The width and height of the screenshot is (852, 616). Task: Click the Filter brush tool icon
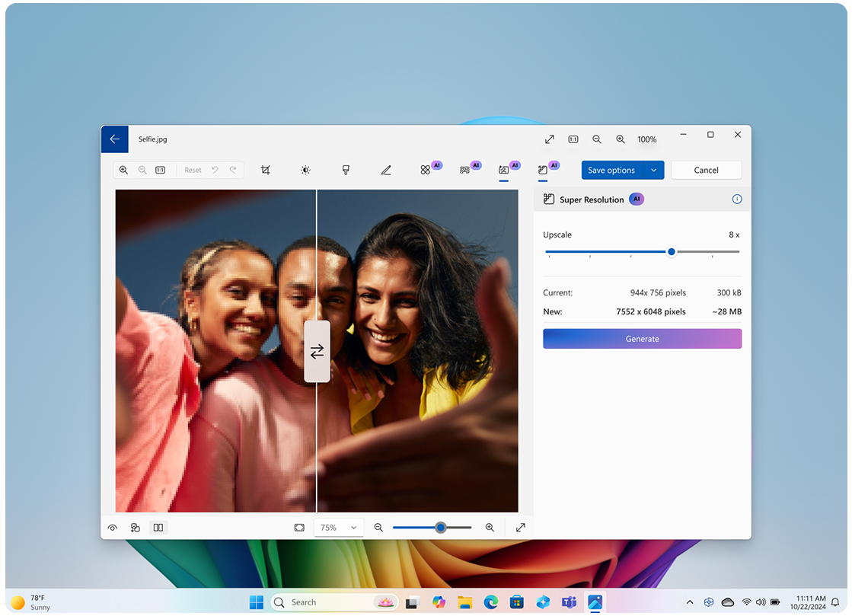(x=346, y=170)
